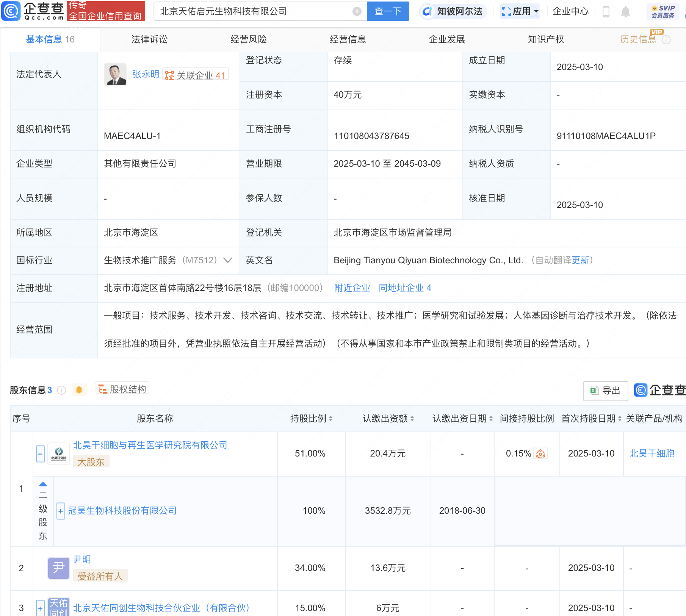The image size is (686, 616).
Task: Click 更新 English name link
Action: [x=580, y=260]
